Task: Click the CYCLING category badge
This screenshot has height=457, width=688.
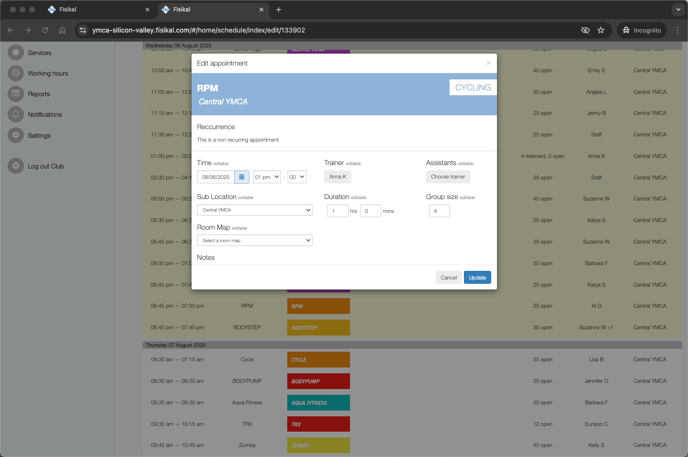Action: pyautogui.click(x=473, y=88)
